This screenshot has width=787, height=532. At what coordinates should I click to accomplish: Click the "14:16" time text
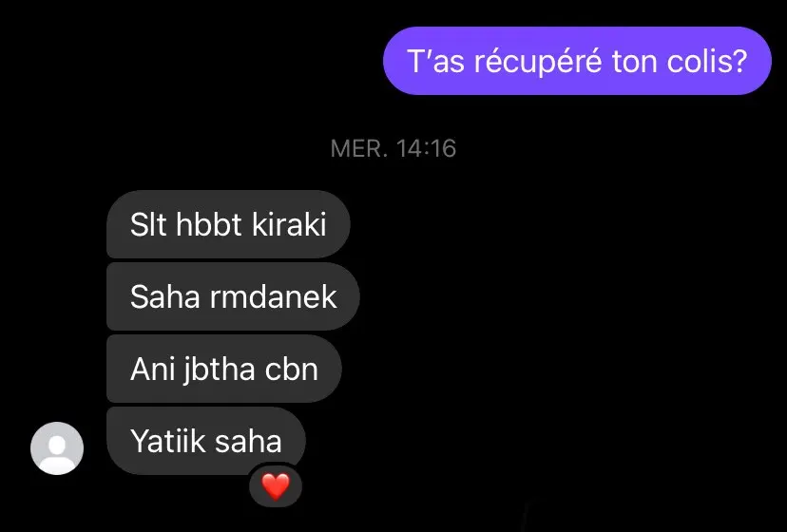tap(426, 148)
